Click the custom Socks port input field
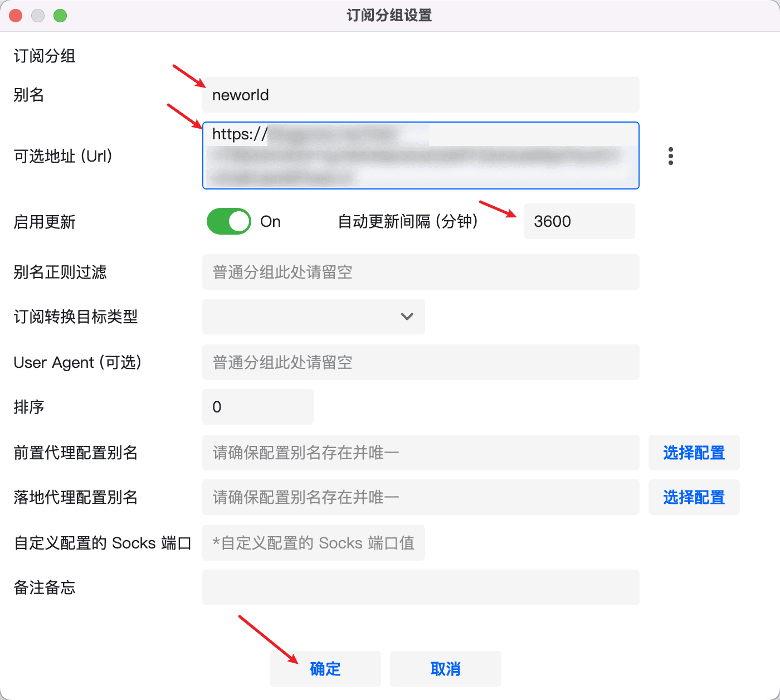 pyautogui.click(x=313, y=543)
